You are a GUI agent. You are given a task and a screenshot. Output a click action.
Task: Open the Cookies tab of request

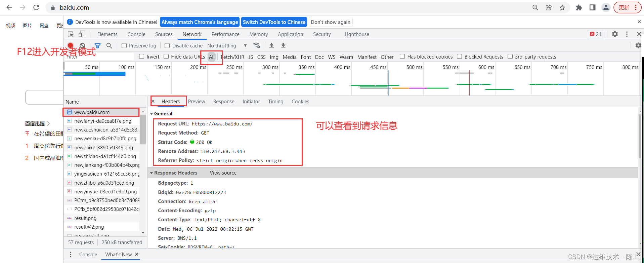point(300,102)
